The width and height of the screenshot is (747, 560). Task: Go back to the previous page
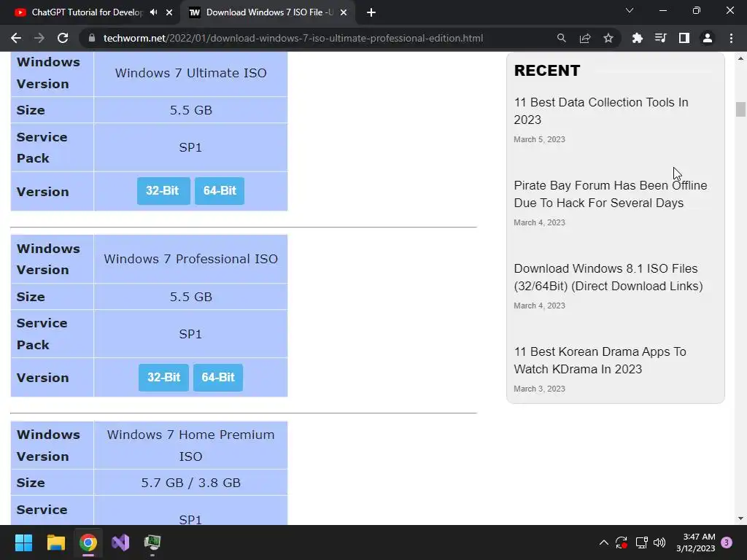16,38
